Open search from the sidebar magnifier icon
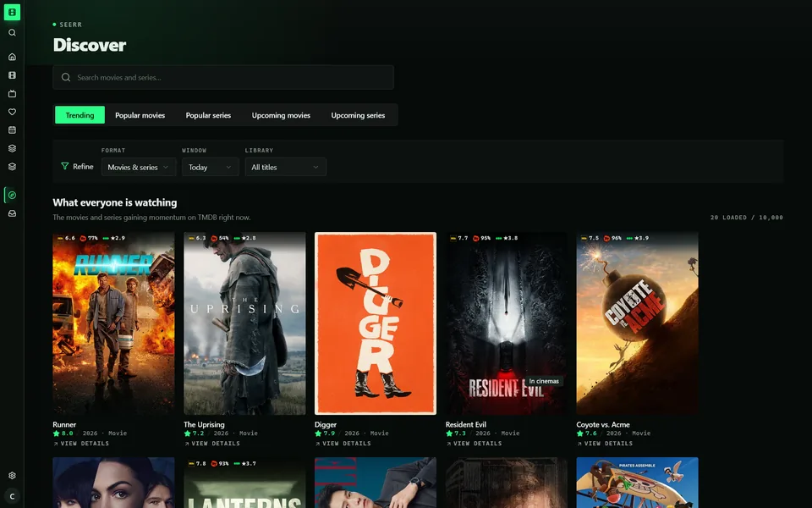The height and width of the screenshot is (508, 812). pos(12,33)
